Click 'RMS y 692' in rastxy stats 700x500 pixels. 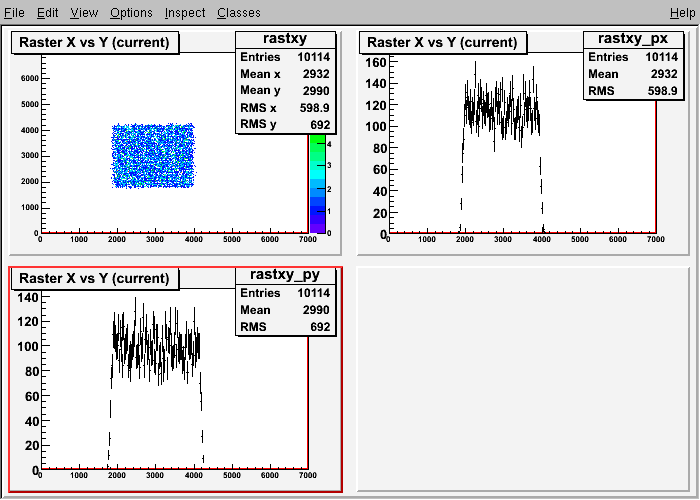pyautogui.click(x=285, y=125)
